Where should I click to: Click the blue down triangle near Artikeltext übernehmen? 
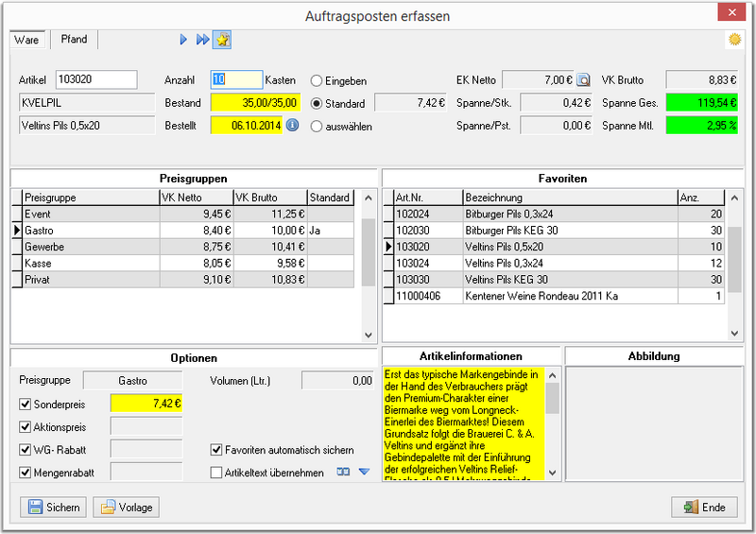pyautogui.click(x=364, y=472)
